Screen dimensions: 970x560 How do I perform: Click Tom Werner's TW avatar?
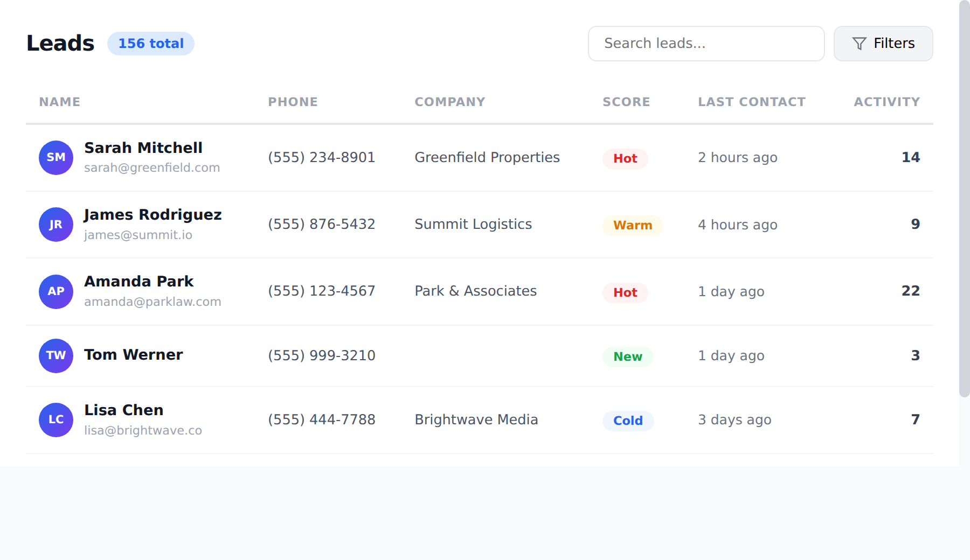pos(56,355)
